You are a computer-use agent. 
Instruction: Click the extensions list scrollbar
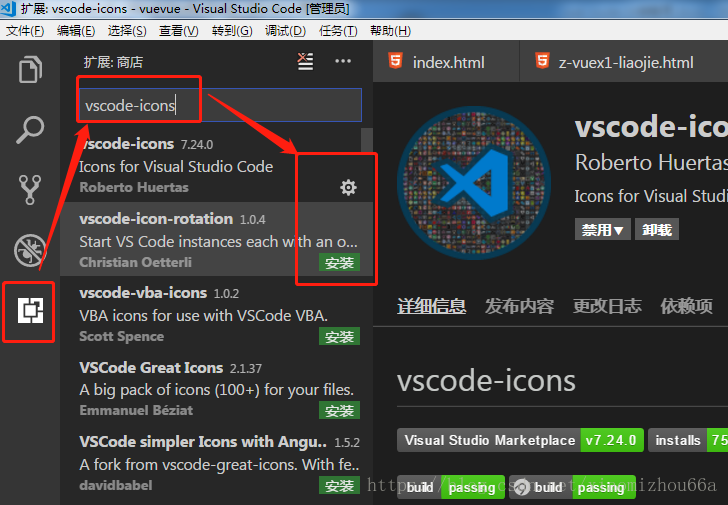[367, 139]
